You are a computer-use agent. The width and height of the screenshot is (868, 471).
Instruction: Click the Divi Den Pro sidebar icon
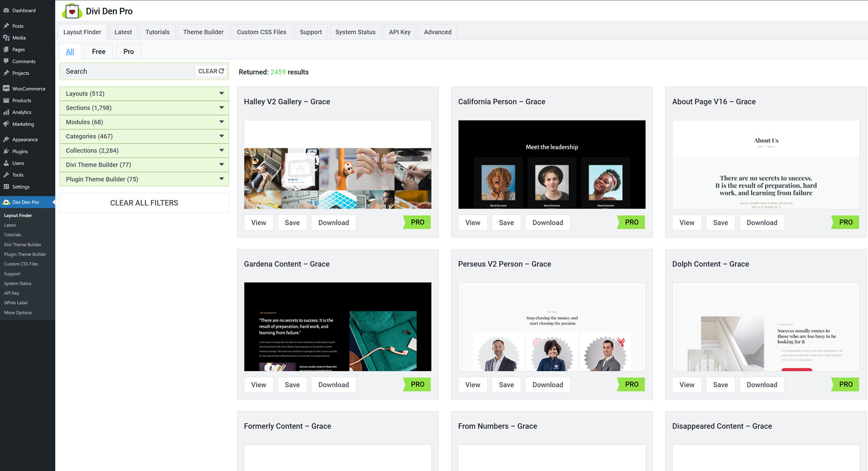[x=6, y=202]
